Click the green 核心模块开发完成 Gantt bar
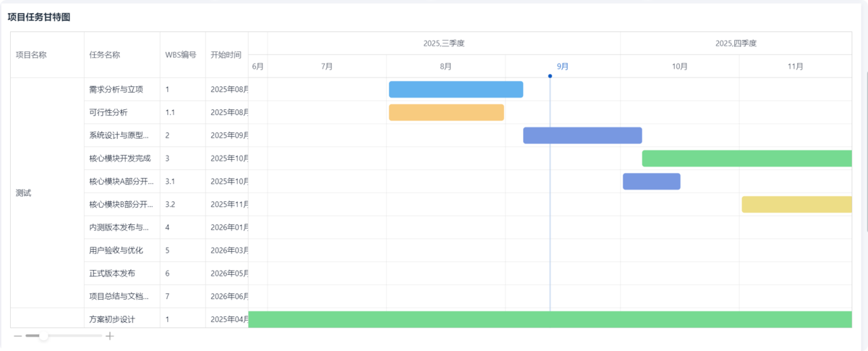The image size is (868, 351). [746, 158]
